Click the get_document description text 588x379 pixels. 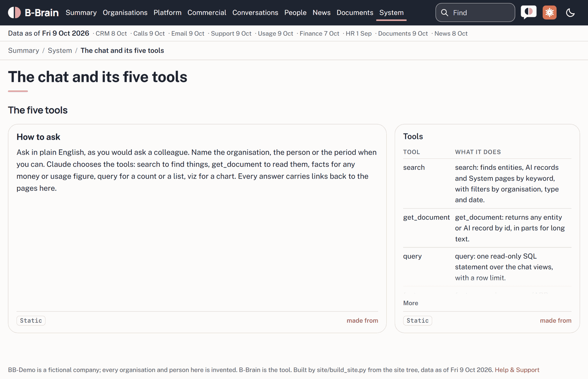point(510,228)
